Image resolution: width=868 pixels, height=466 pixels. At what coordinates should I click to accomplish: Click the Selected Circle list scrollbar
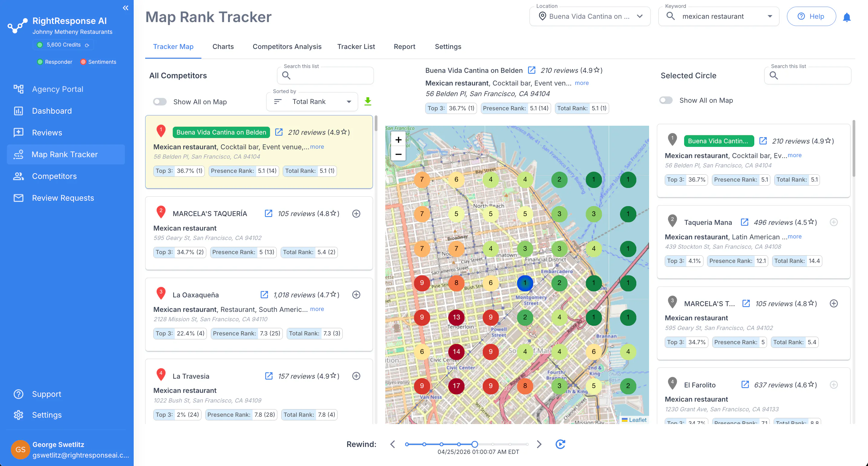853,148
